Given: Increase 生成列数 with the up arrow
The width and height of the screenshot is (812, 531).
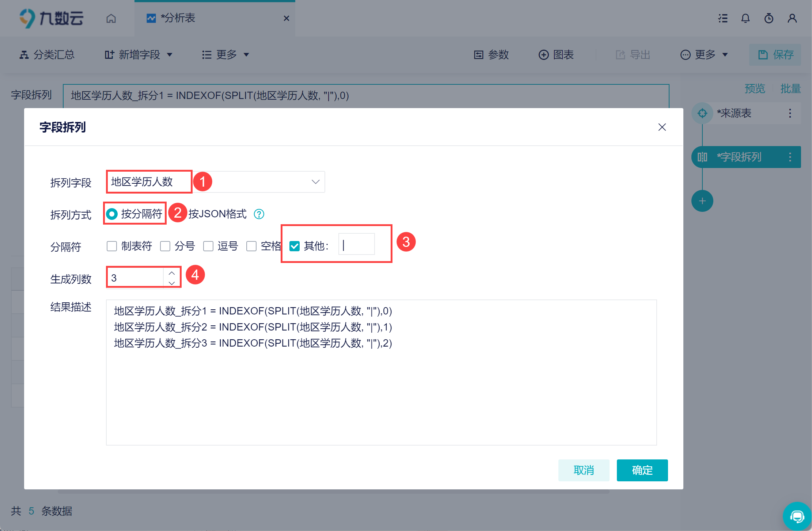Looking at the screenshot, I should tap(172, 273).
